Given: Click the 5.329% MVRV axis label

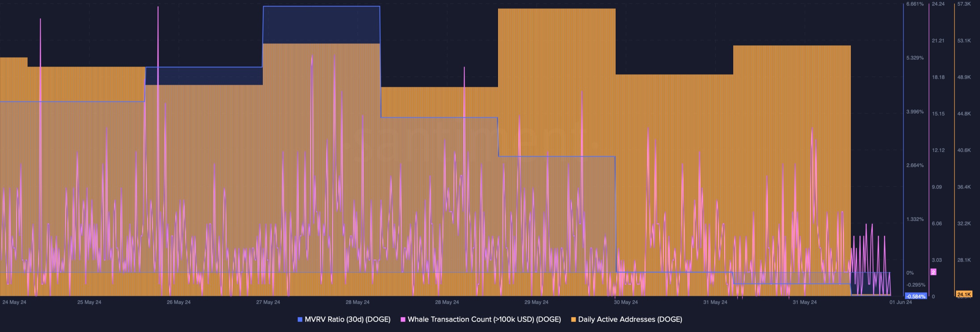Looking at the screenshot, I should pos(915,58).
